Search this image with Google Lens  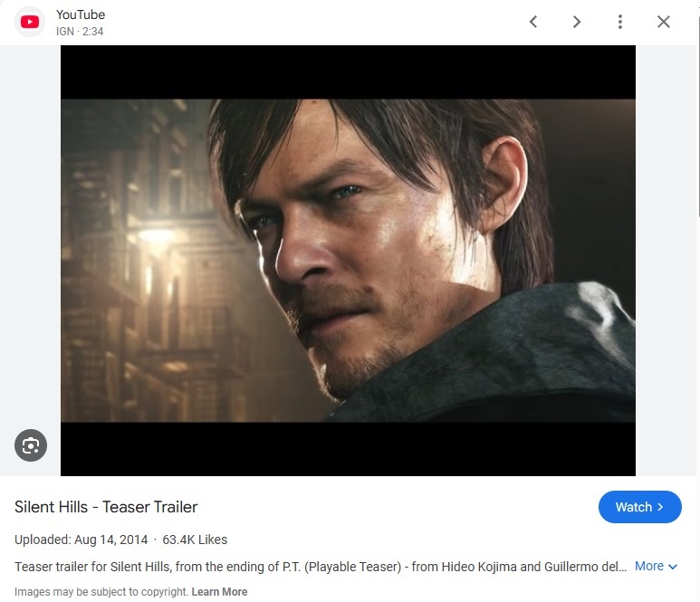coord(31,444)
